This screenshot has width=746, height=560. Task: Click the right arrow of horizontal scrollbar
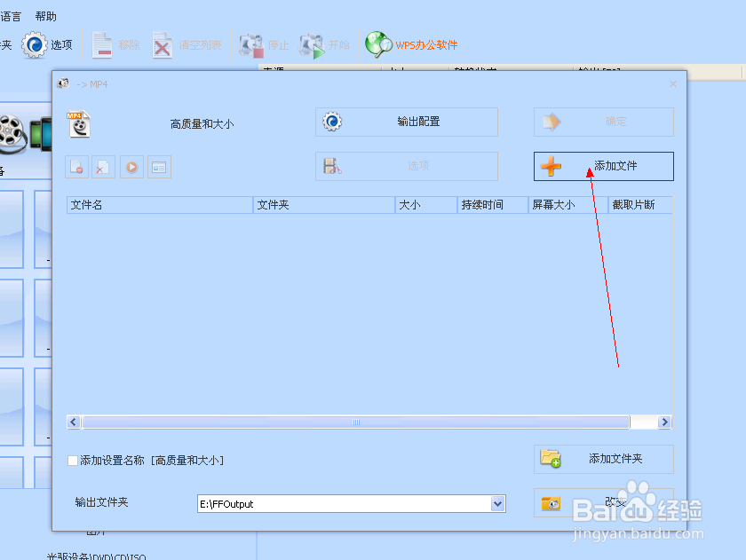click(x=663, y=422)
